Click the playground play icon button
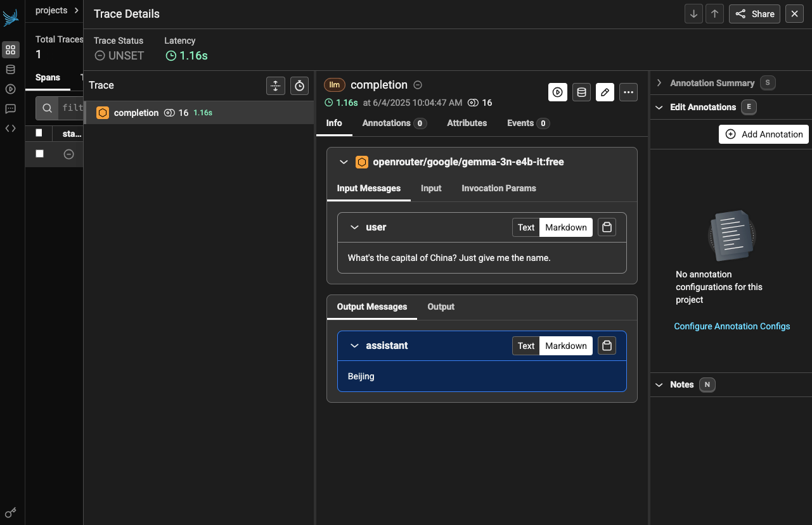This screenshot has width=812, height=525. [x=557, y=92]
